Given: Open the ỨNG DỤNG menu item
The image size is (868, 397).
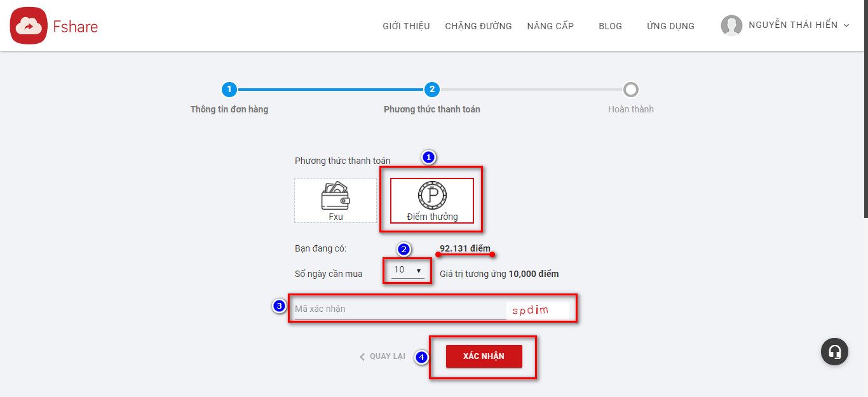Looking at the screenshot, I should (x=670, y=26).
